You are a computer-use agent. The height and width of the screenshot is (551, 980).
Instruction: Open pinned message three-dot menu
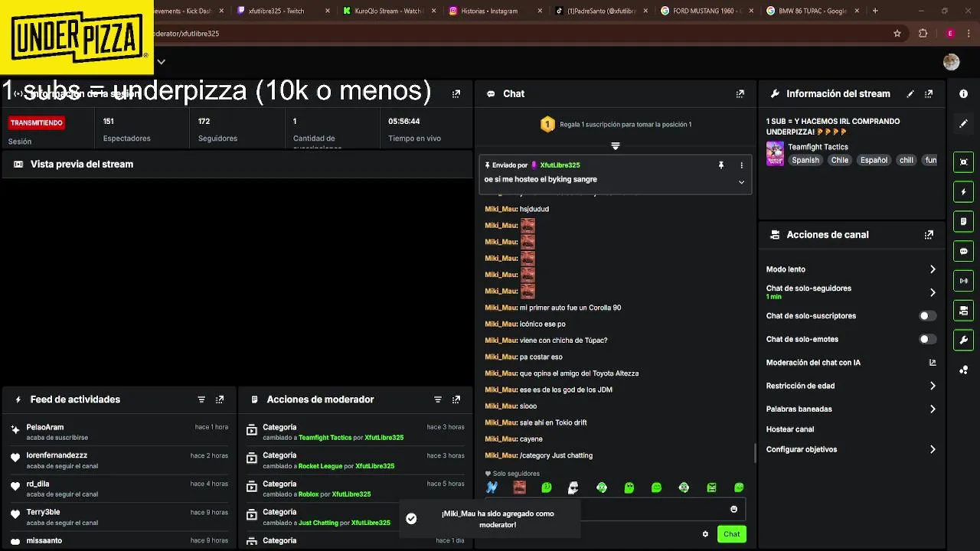(x=741, y=165)
